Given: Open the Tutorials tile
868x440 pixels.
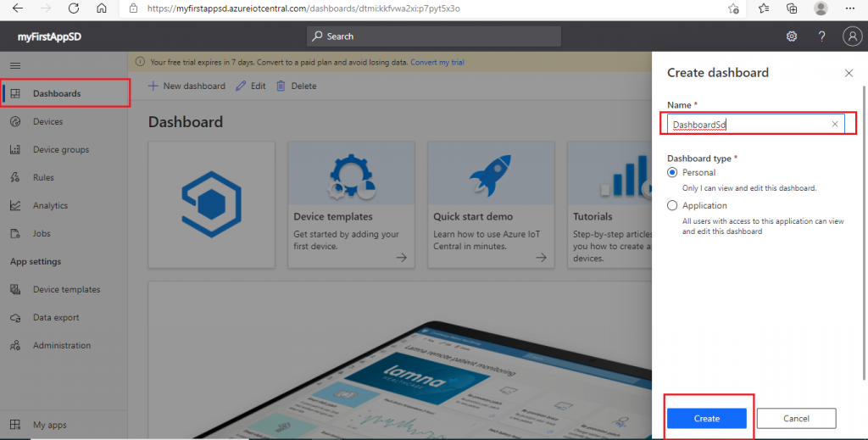Looking at the screenshot, I should coord(609,205).
